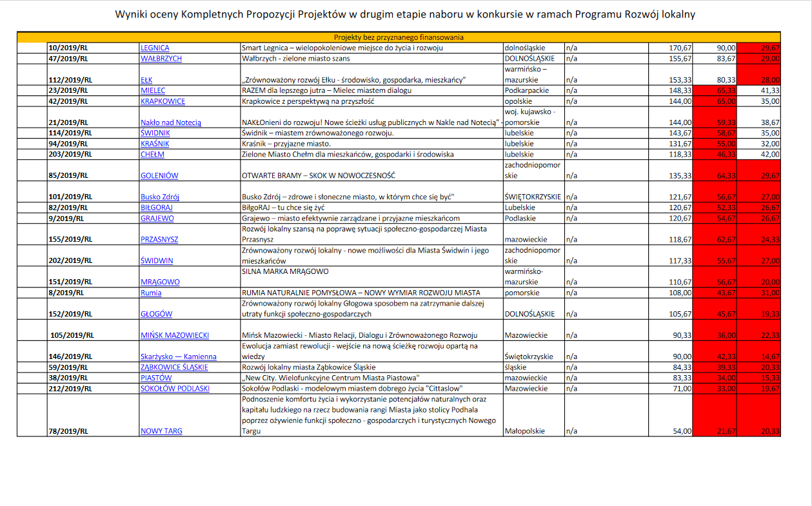The height and width of the screenshot is (506, 812).
Task: Click the MIELEC link
Action: point(153,90)
